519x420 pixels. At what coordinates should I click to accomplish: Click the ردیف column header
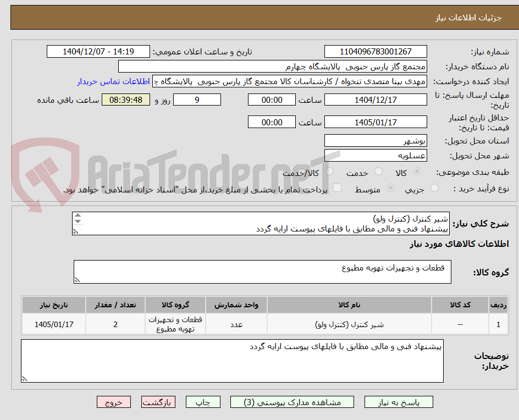499,305
